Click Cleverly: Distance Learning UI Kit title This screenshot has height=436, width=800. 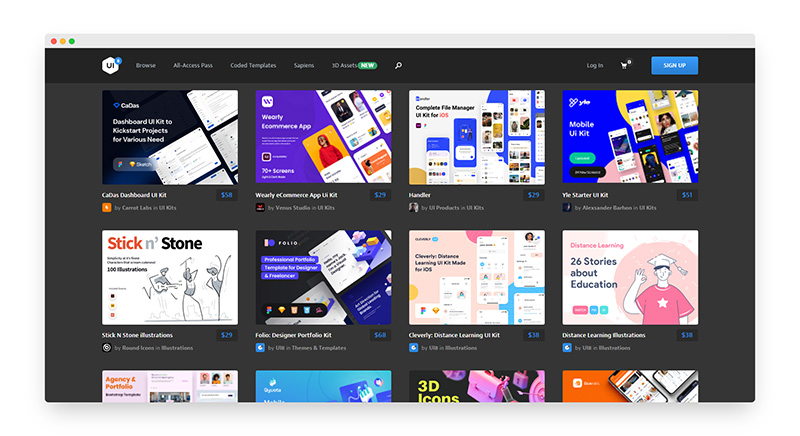(x=454, y=335)
